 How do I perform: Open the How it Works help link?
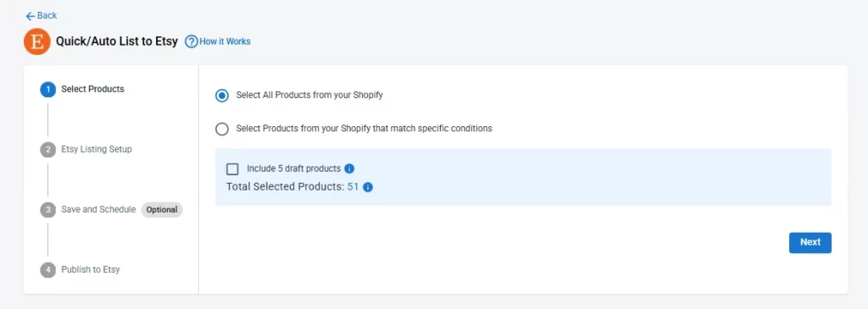(225, 41)
